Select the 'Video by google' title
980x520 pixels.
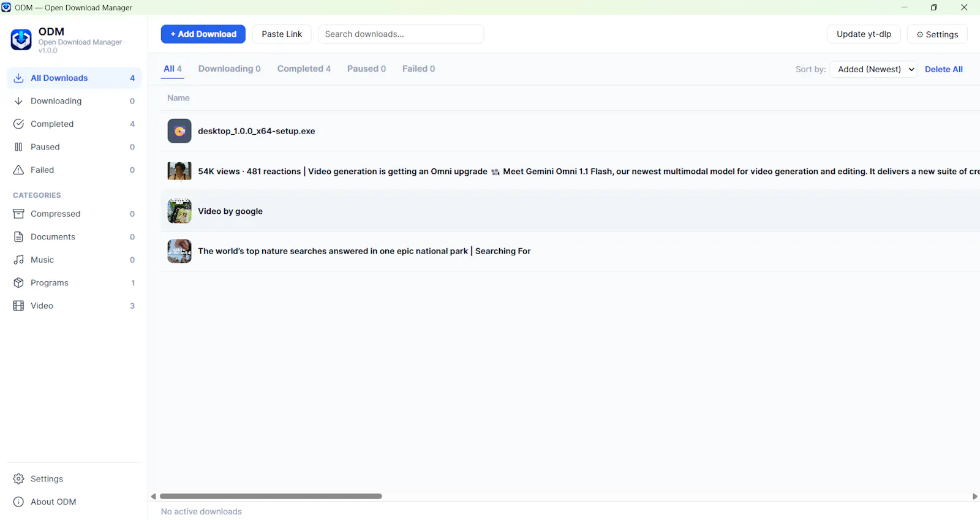point(230,211)
